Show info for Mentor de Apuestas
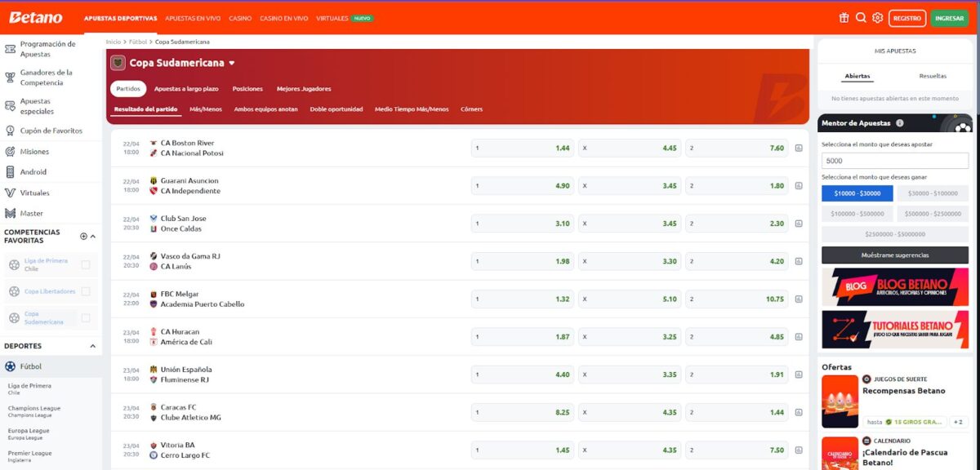This screenshot has height=470, width=980. pyautogui.click(x=900, y=123)
